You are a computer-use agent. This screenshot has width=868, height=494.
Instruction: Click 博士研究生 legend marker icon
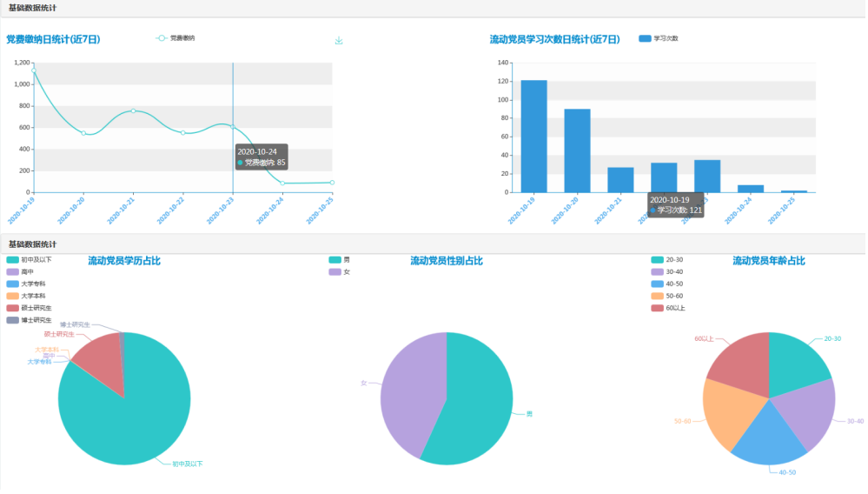[x=13, y=320]
